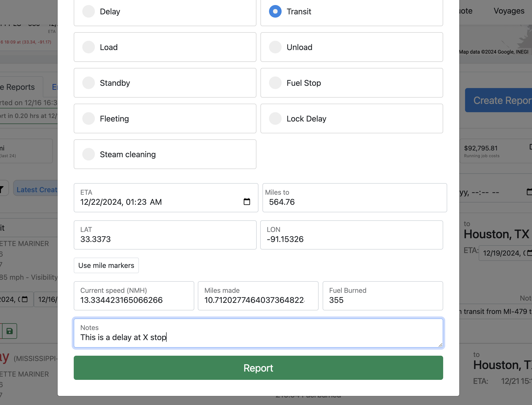Click into the LON coordinate field
Screen dimensions: 532x405
click(x=351, y=239)
